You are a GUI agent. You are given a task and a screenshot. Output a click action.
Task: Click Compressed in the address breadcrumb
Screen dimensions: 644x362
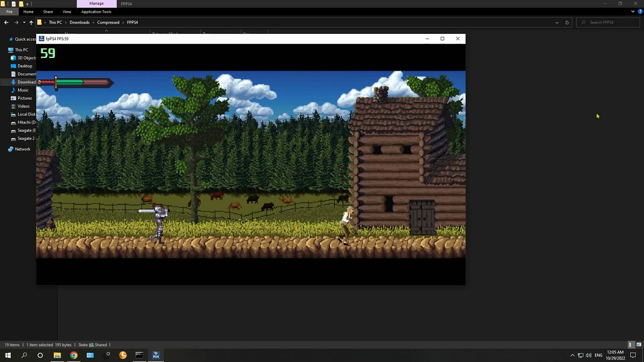(108, 22)
